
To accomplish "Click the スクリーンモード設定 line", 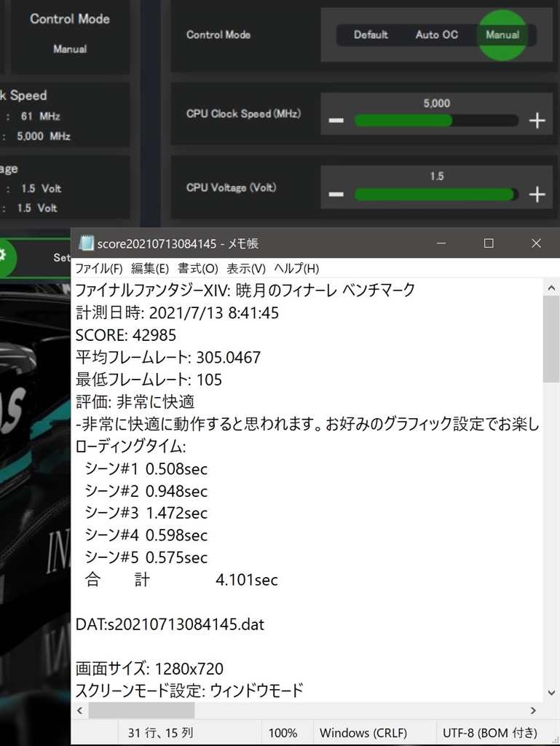I will [x=189, y=691].
